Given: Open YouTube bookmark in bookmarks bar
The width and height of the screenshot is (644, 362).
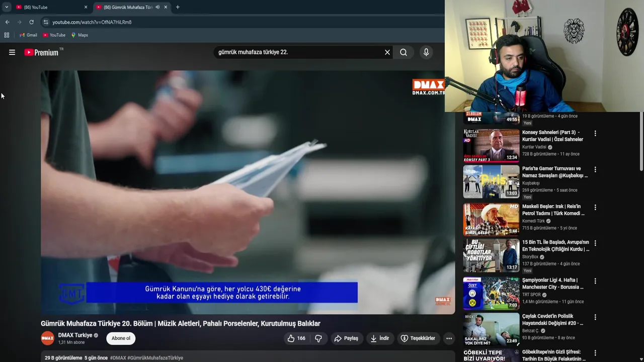Looking at the screenshot, I should (54, 35).
